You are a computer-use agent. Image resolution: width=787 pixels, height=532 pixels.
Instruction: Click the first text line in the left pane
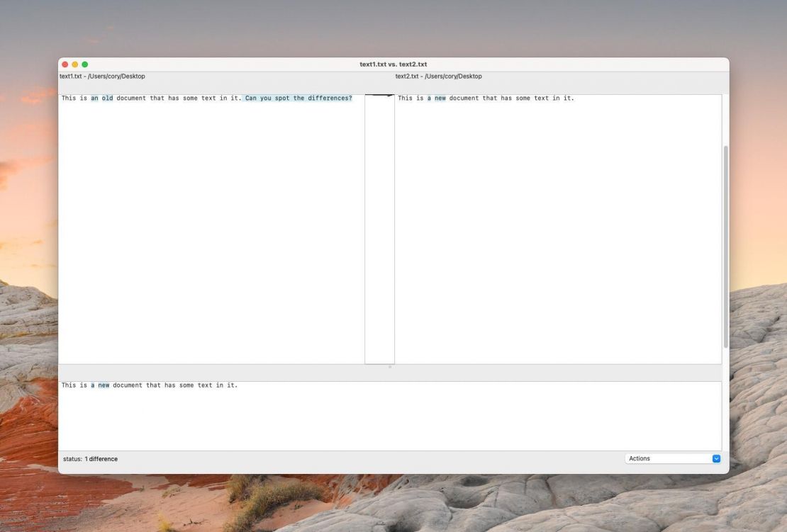tap(206, 98)
